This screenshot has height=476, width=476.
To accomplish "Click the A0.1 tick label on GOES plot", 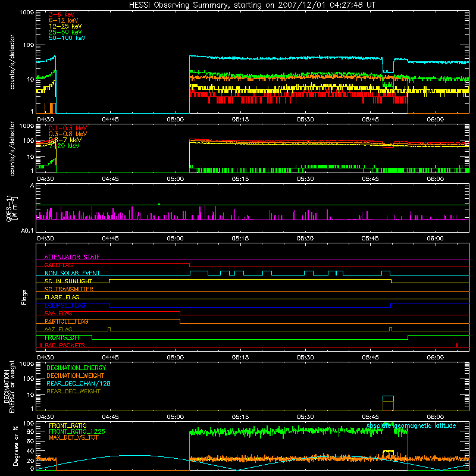I will 27,231.
